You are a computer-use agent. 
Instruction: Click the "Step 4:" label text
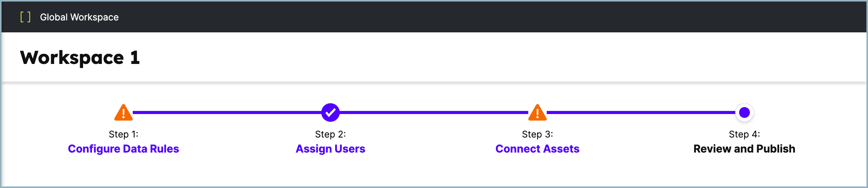click(744, 134)
